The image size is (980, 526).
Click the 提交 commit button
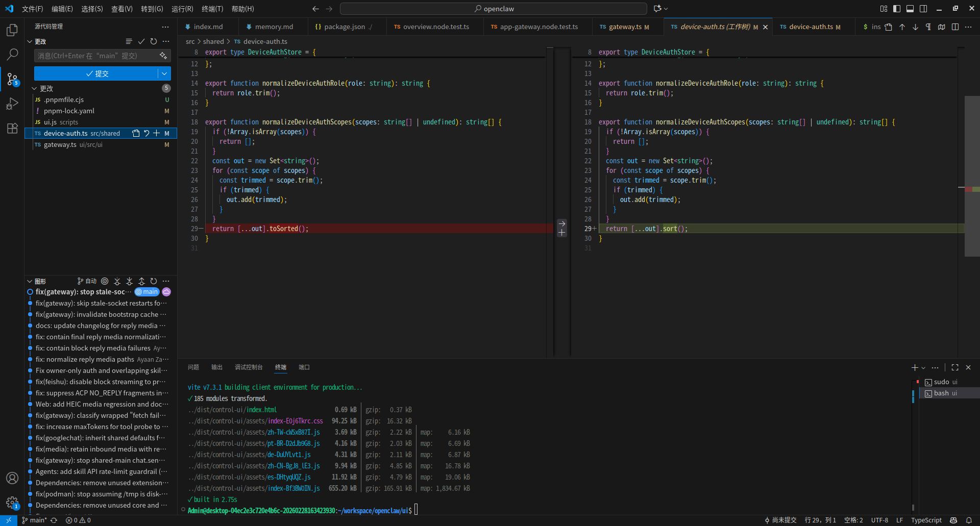tap(96, 73)
